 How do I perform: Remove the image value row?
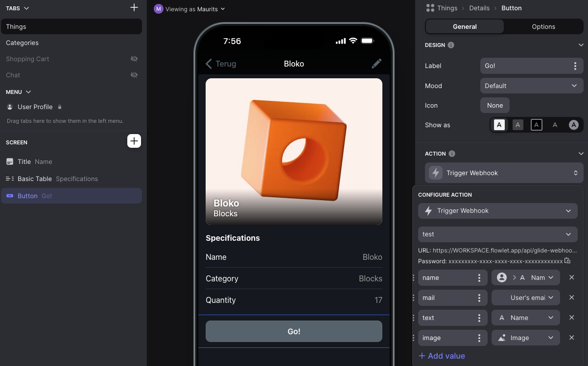tap(571, 338)
